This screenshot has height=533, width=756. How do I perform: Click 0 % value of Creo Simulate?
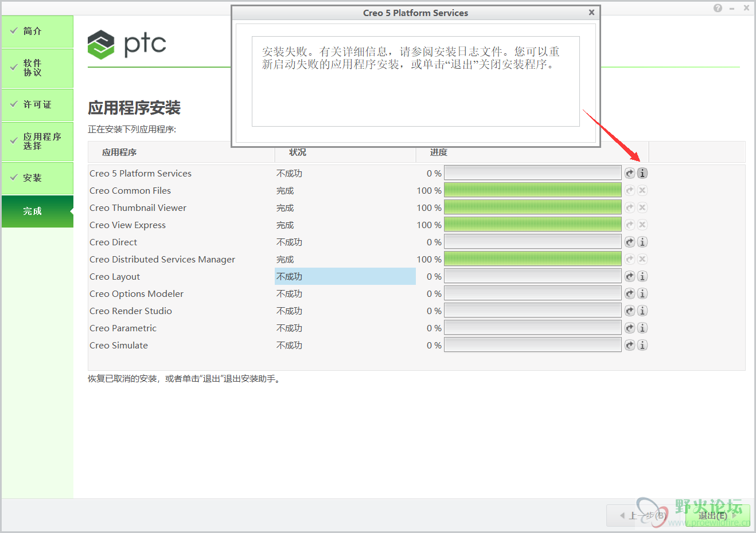(x=434, y=345)
